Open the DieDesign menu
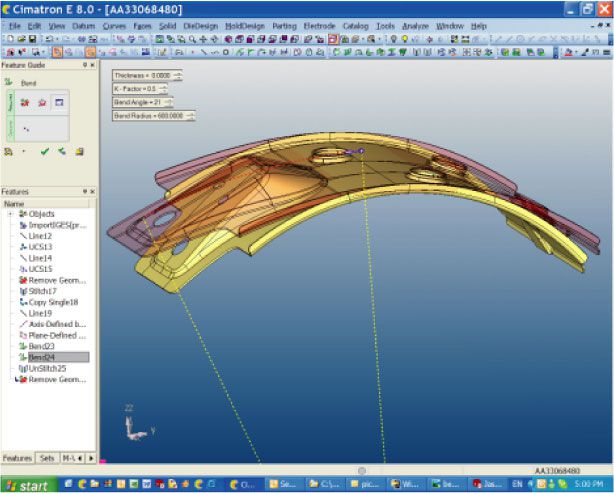Screen dimensions: 614x493 200,26
